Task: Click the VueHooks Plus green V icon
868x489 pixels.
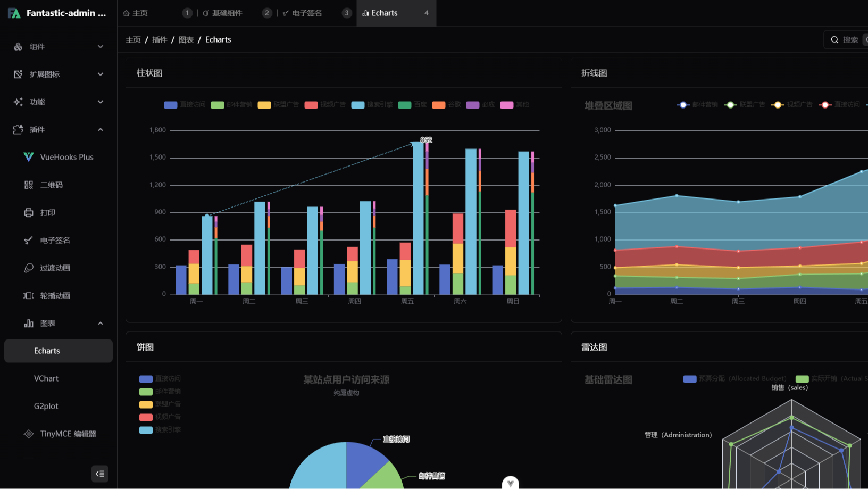Action: 29,157
